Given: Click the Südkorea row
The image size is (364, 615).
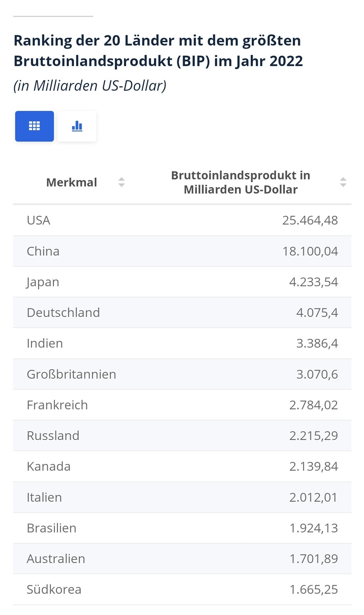Looking at the screenshot, I should (x=182, y=589).
